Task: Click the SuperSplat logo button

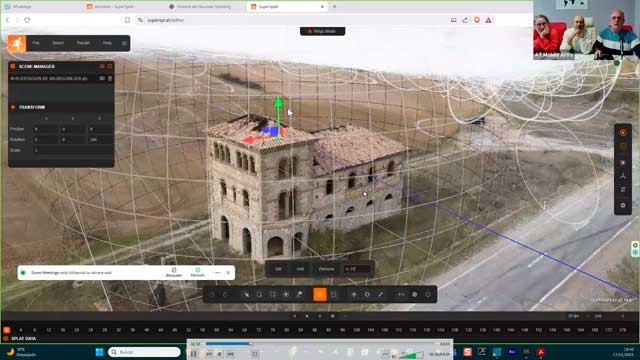Action: pos(17,43)
